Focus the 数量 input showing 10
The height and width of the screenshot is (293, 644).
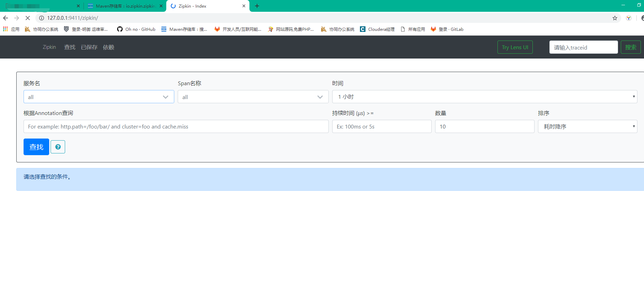click(x=485, y=126)
